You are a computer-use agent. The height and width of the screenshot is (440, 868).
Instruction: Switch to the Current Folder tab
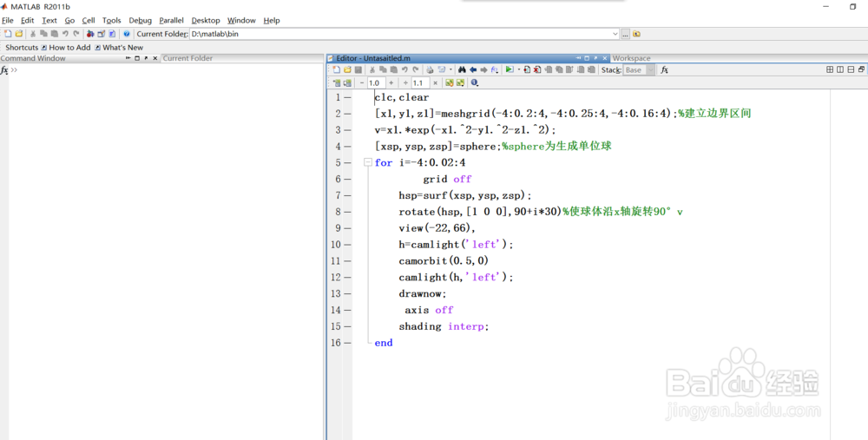tap(187, 58)
